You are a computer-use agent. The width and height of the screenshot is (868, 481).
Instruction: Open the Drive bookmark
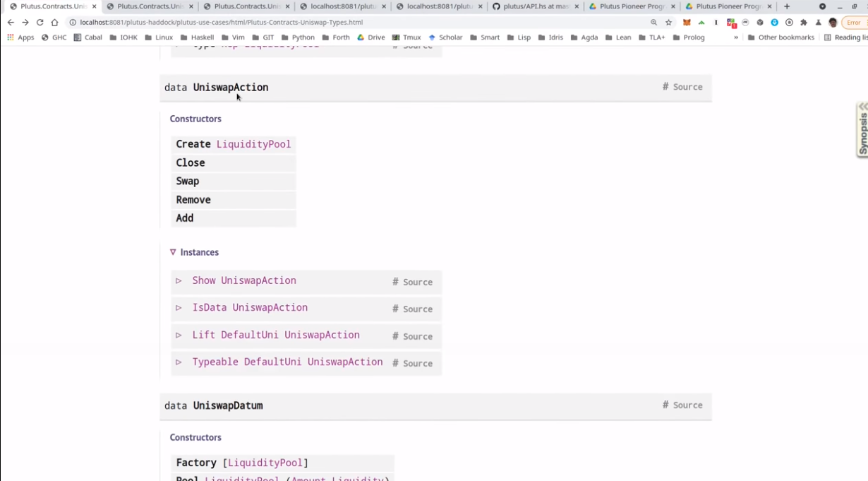click(371, 37)
